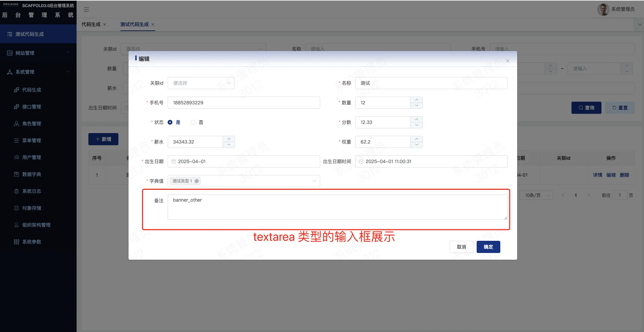Click the 取消 cancel button
This screenshot has width=644, height=332.
[x=461, y=247]
